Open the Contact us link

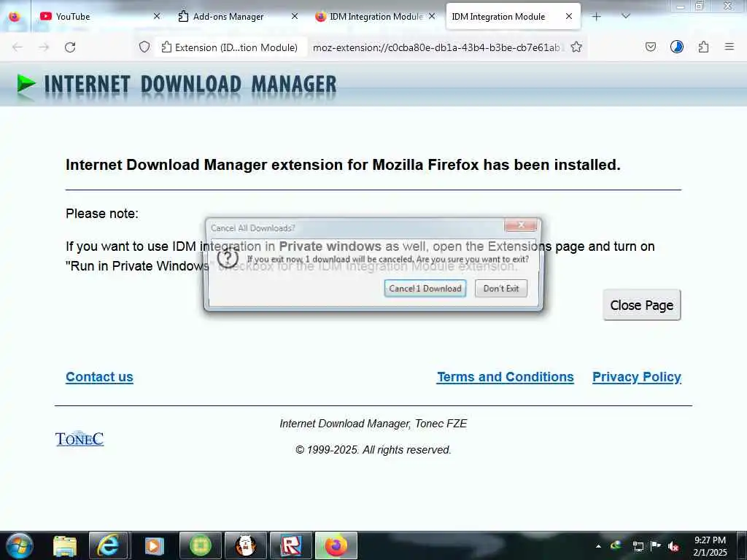pyautogui.click(x=99, y=377)
